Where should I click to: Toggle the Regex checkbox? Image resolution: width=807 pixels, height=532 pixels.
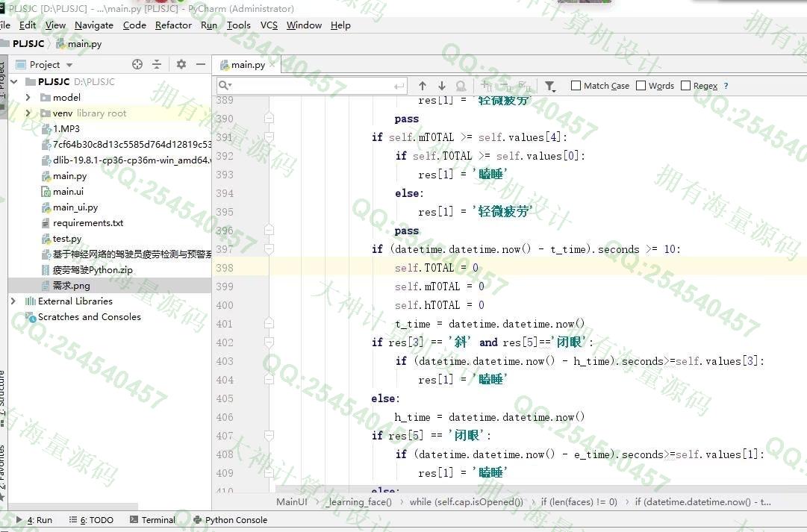pyautogui.click(x=685, y=85)
